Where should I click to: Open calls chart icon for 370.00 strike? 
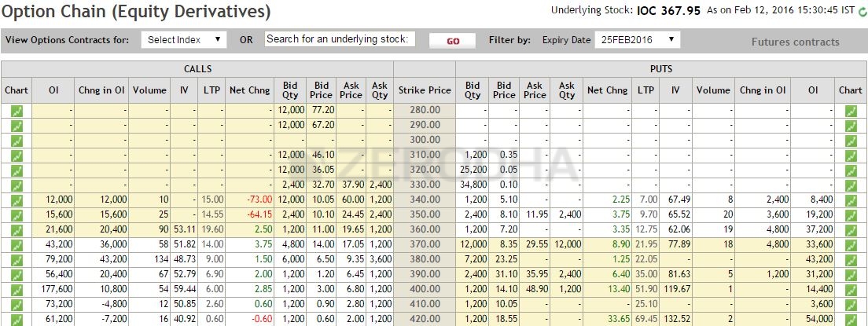17,245
